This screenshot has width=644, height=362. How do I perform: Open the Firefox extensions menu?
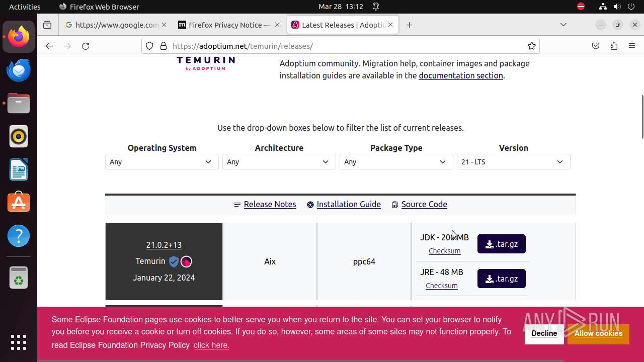coord(614,46)
